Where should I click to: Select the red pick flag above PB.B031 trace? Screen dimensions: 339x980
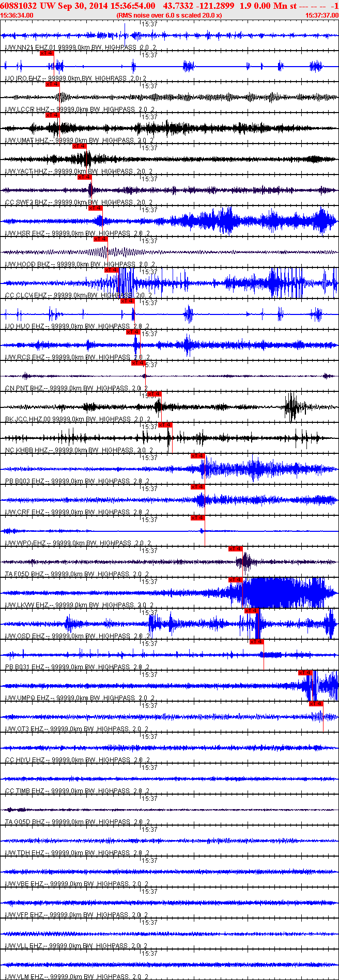click(x=256, y=642)
